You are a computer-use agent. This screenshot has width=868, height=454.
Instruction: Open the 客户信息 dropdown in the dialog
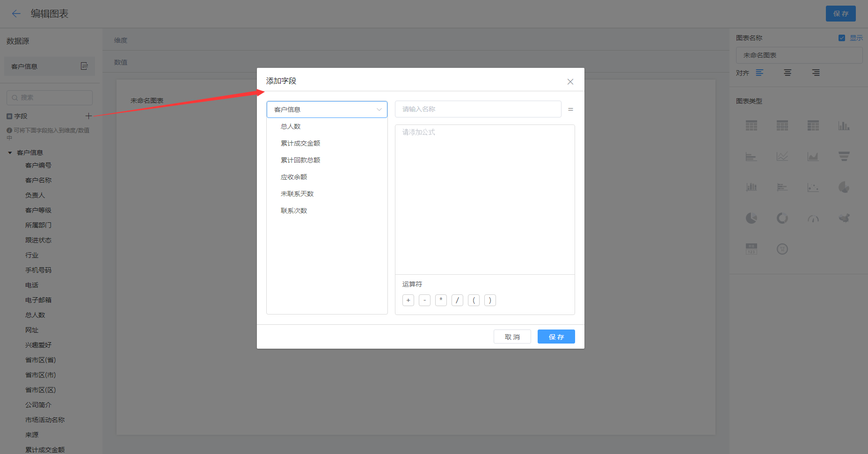327,110
